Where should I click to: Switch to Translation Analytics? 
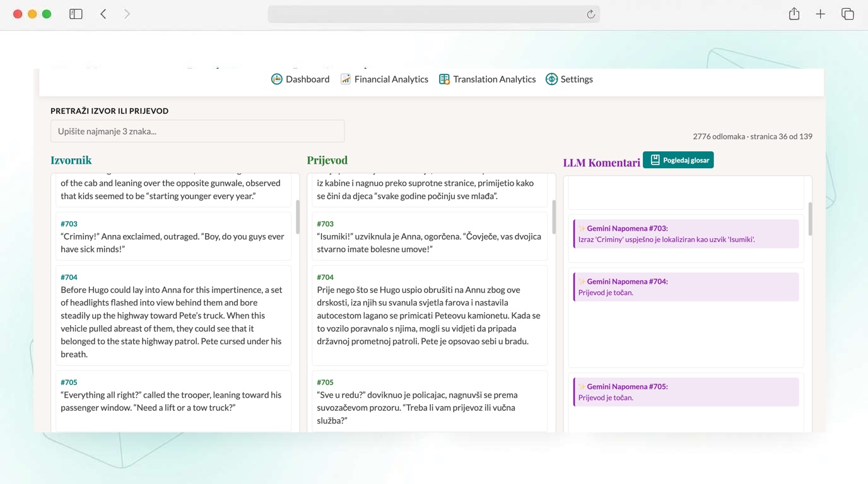click(488, 79)
